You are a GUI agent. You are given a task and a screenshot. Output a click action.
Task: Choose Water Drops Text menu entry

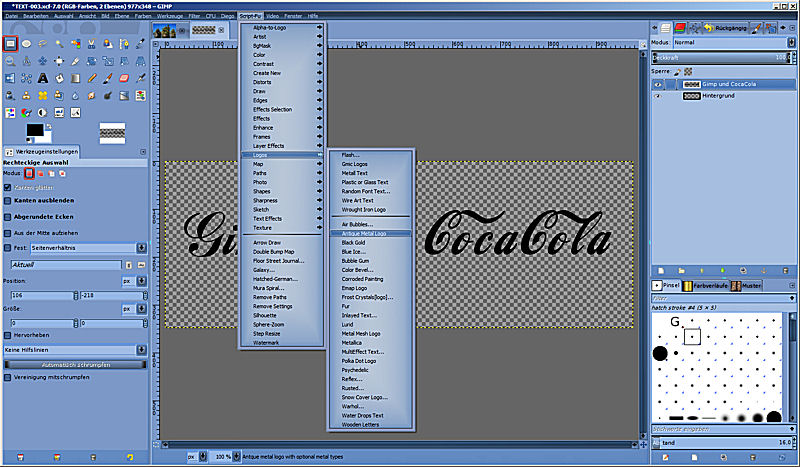tap(370, 415)
